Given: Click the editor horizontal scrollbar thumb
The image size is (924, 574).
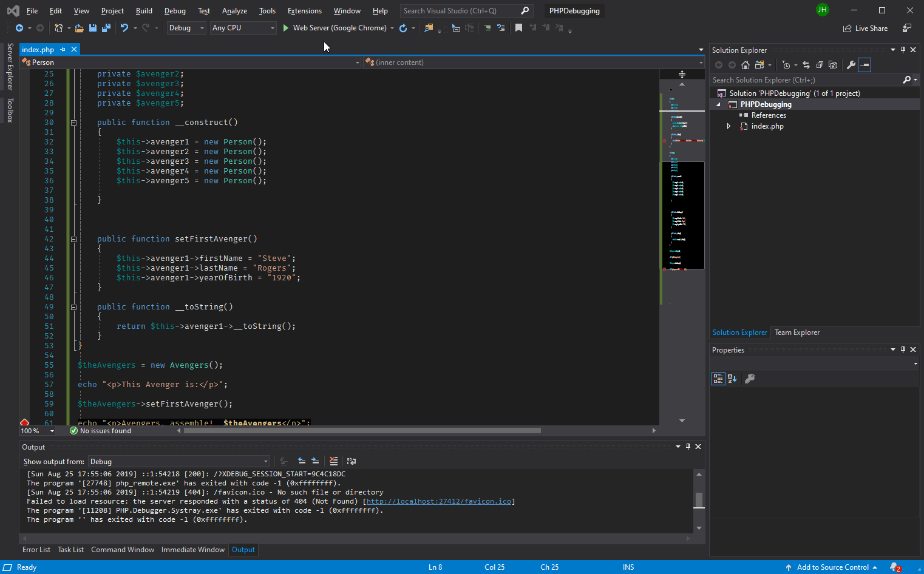Looking at the screenshot, I should pyautogui.click(x=362, y=431).
